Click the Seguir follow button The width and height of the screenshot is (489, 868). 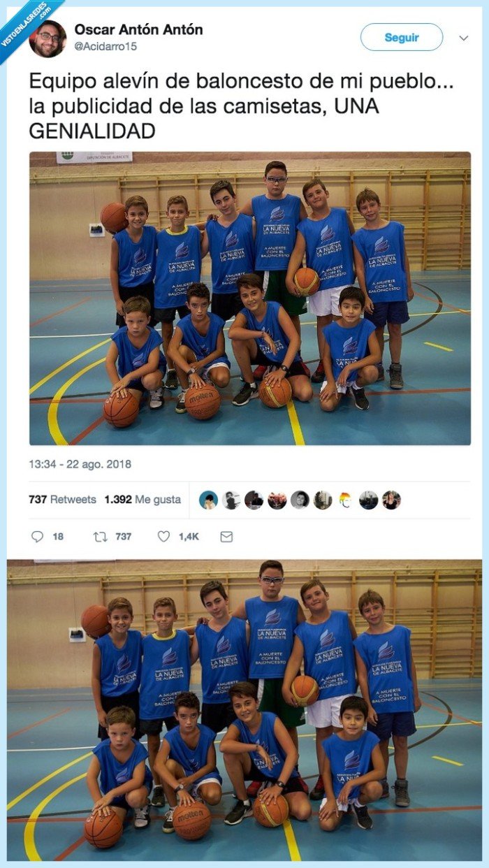click(x=402, y=37)
